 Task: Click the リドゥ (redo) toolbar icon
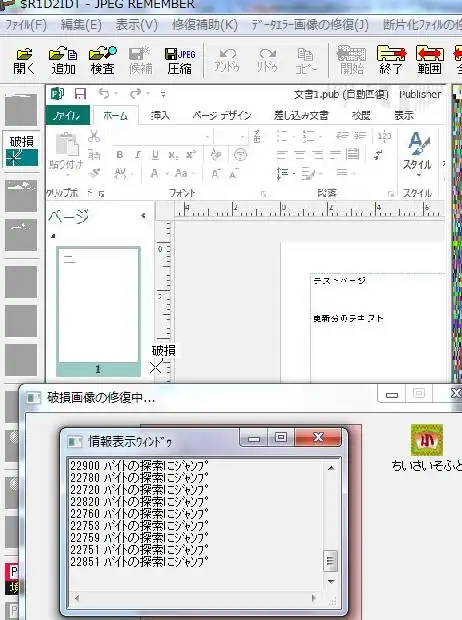(267, 60)
